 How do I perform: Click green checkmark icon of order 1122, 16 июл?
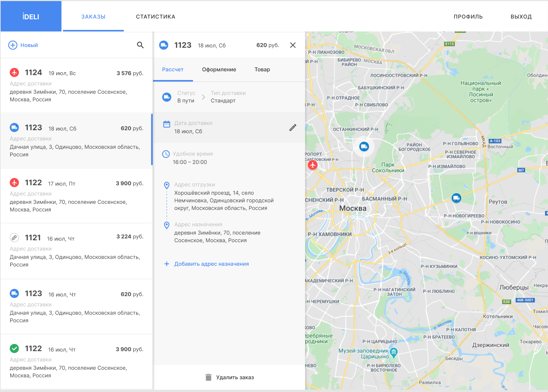point(14,349)
